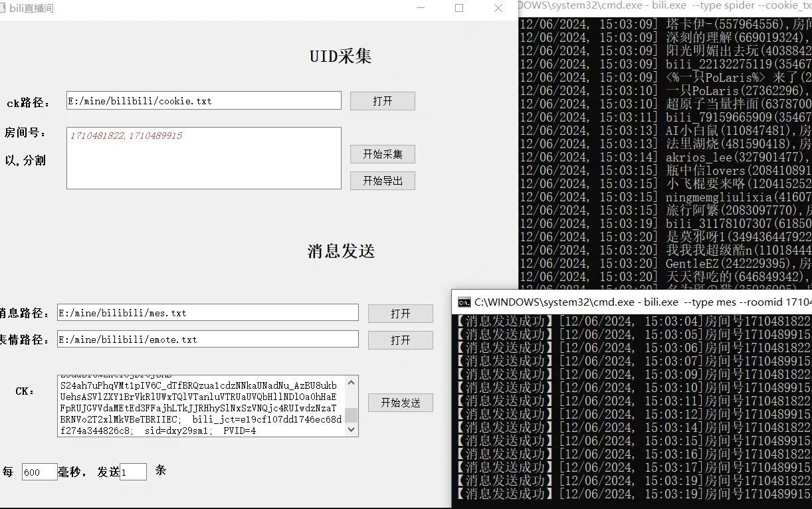The height and width of the screenshot is (509, 812).
Task: Click the 毫秒, 发送 label
Action: (89, 472)
